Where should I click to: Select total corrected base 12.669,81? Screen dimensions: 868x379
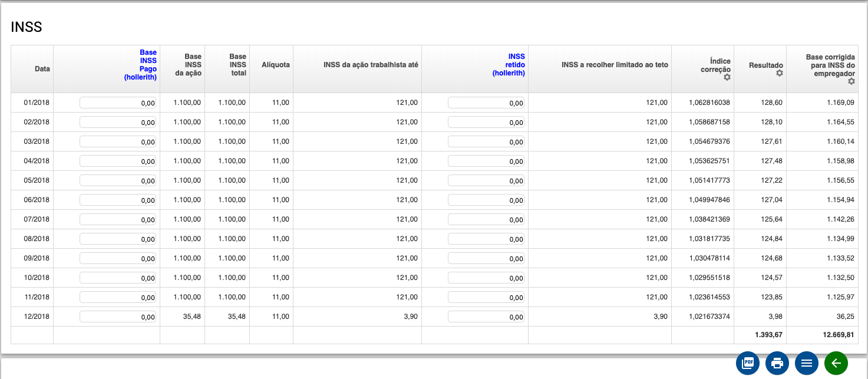tap(837, 335)
